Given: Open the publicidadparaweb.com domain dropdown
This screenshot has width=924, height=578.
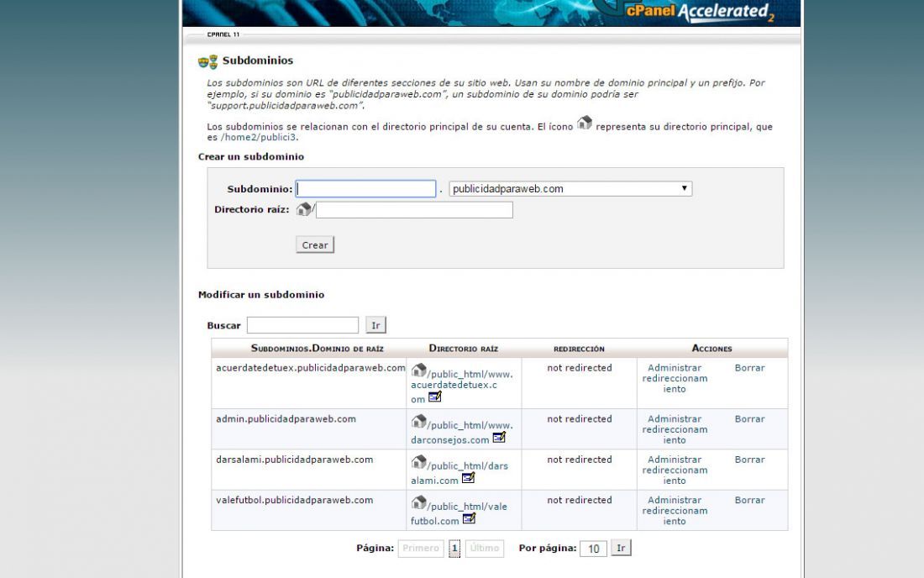Looking at the screenshot, I should pos(570,188).
